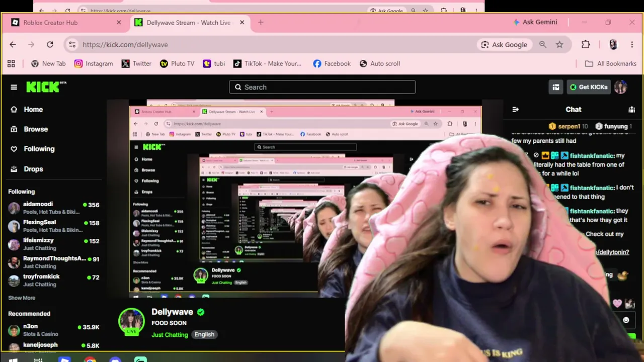Open a new browser tab
644x362 pixels.
(261, 23)
